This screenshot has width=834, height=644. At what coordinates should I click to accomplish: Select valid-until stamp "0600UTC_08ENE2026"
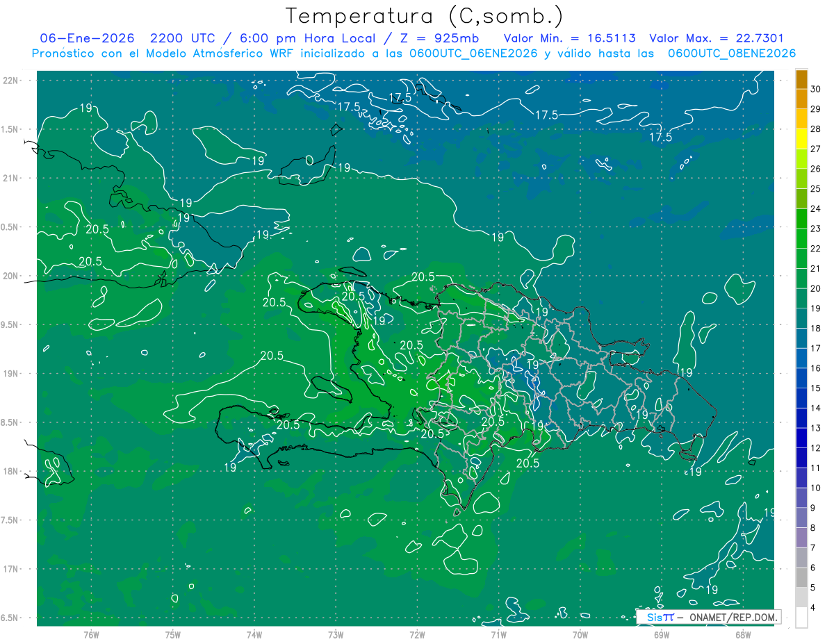731,53
